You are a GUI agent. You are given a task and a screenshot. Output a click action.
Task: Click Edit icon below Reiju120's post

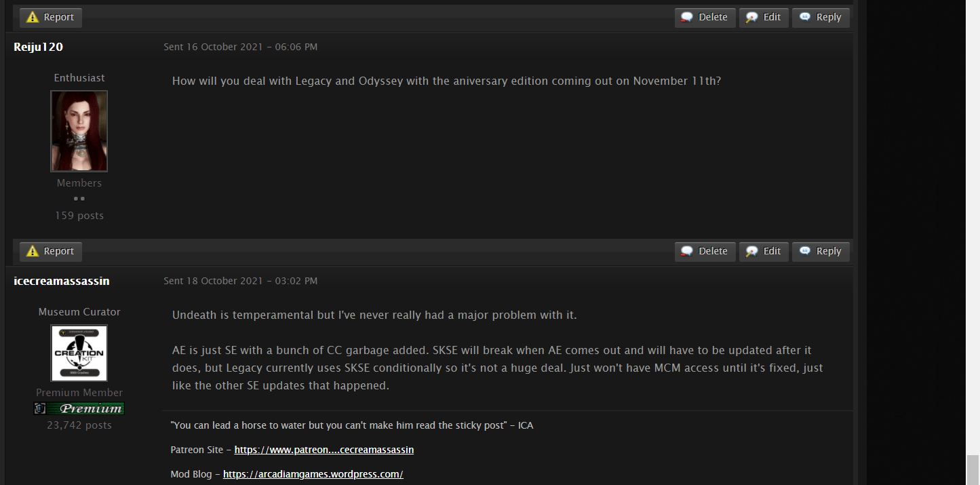[751, 252]
